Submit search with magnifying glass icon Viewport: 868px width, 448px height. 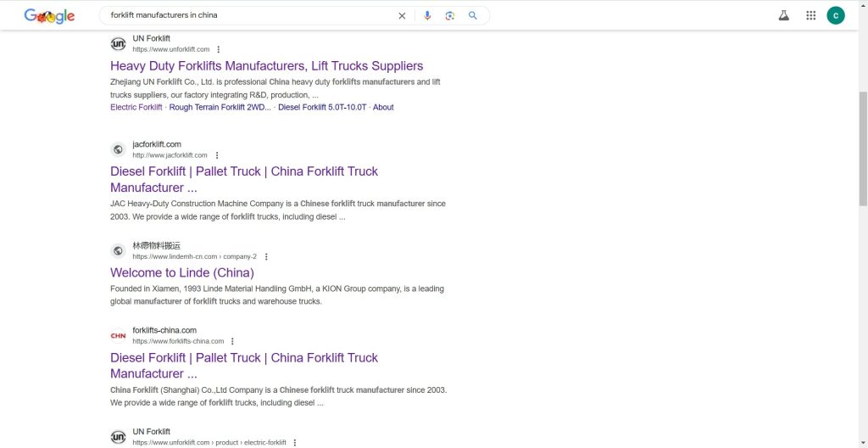[x=472, y=15]
